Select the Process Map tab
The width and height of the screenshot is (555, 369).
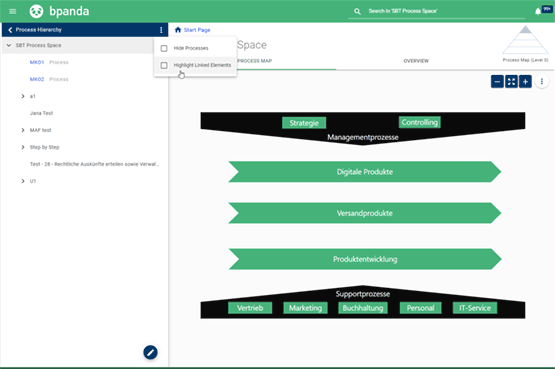pos(254,61)
